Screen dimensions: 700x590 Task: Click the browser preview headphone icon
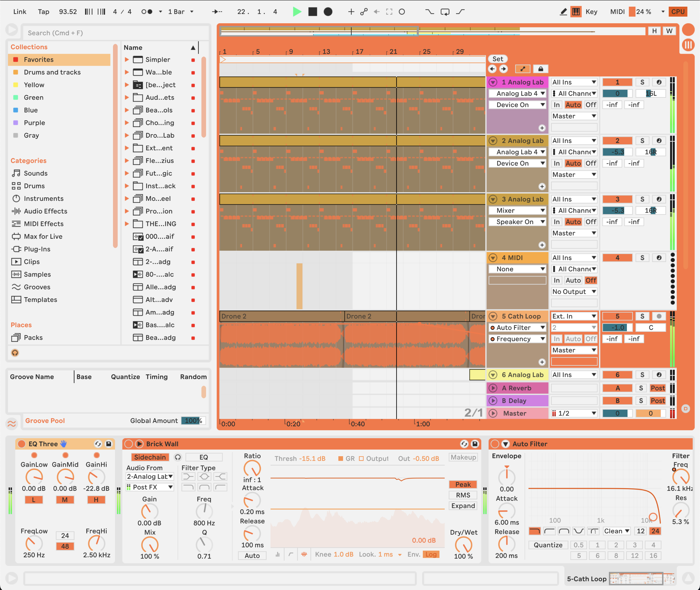click(x=15, y=353)
